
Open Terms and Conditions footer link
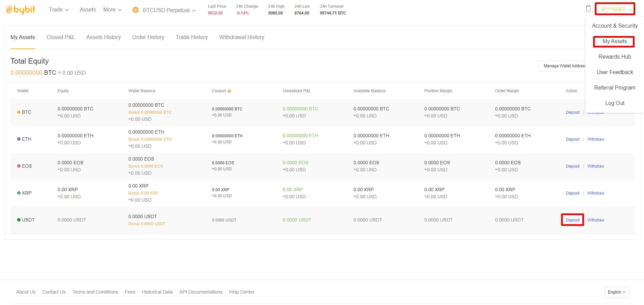95,292
